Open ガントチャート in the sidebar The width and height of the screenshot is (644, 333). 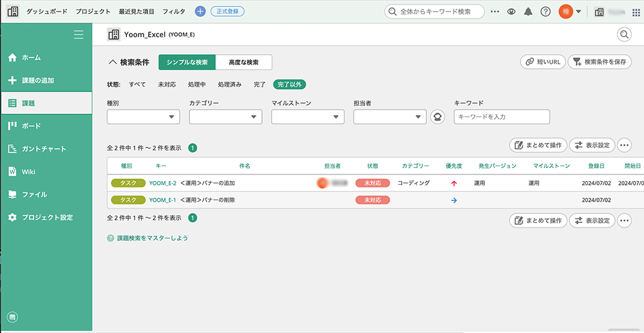point(44,149)
